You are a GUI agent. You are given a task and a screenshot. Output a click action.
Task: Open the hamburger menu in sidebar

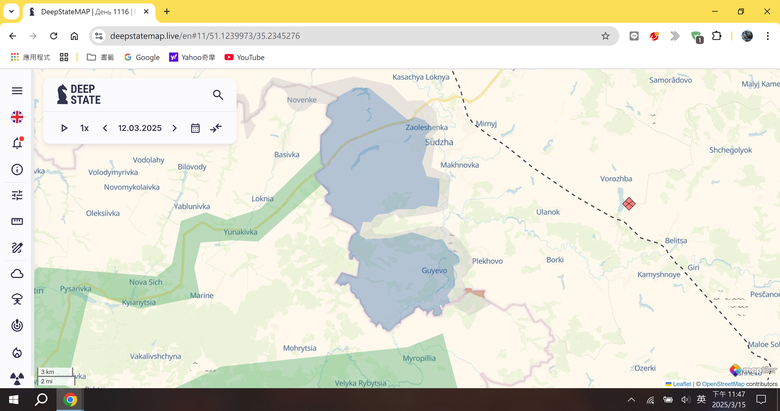(x=17, y=91)
